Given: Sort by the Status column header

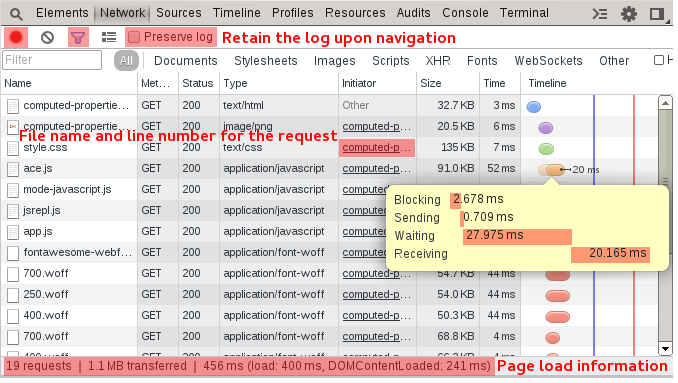Looking at the screenshot, I should pos(199,83).
